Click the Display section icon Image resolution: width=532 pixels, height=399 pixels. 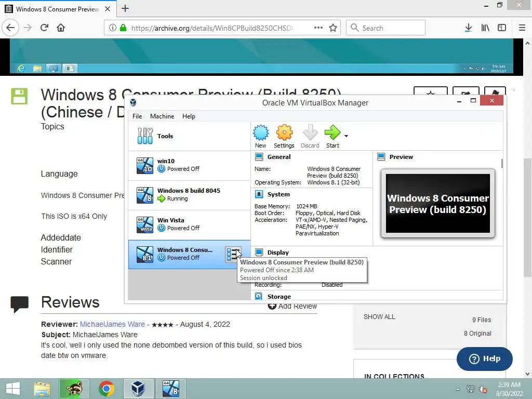point(259,252)
